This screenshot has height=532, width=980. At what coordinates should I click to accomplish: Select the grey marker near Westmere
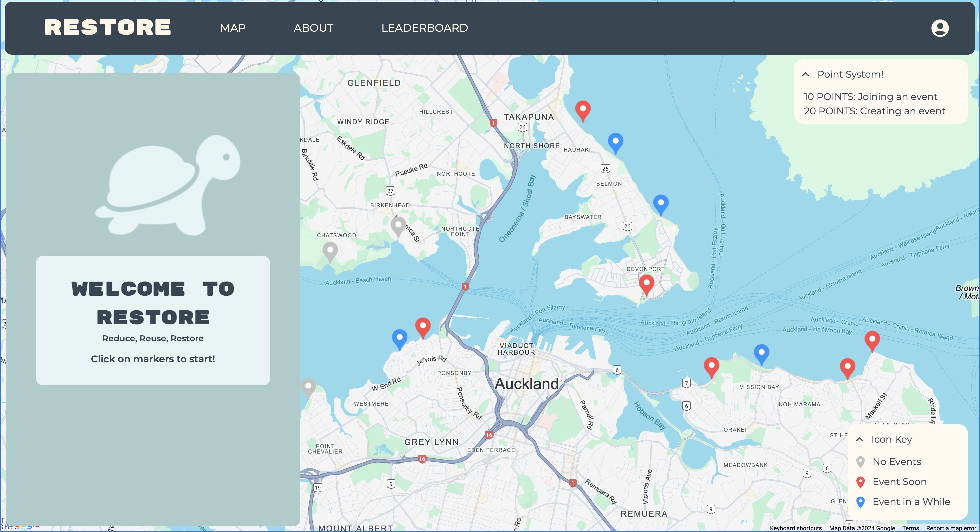308,387
